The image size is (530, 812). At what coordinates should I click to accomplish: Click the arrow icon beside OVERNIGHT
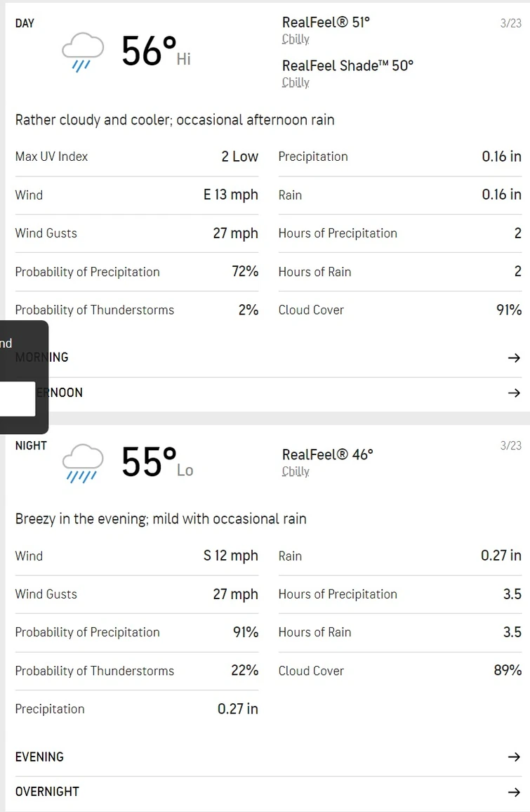pos(514,792)
